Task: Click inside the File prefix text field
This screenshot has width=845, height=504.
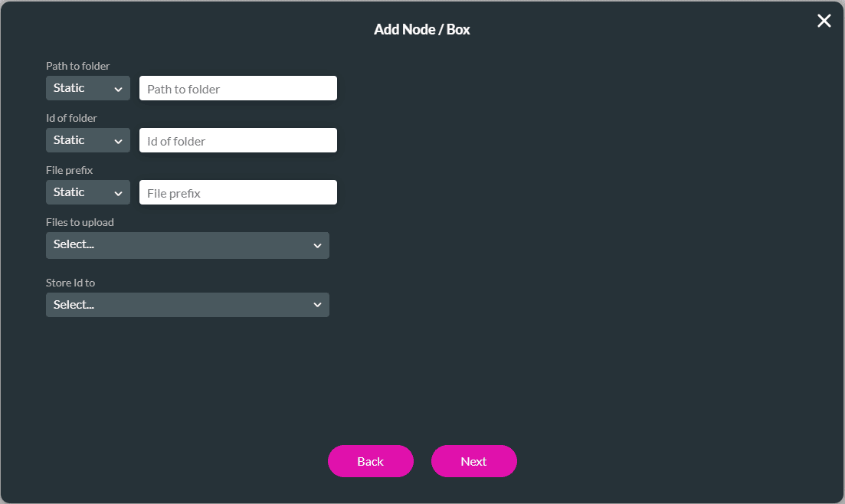Action: coord(237,191)
